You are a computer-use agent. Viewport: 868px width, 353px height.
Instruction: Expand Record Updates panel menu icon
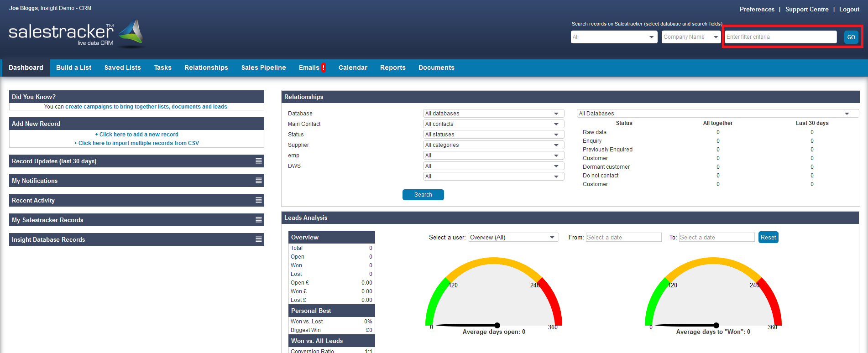tap(259, 161)
